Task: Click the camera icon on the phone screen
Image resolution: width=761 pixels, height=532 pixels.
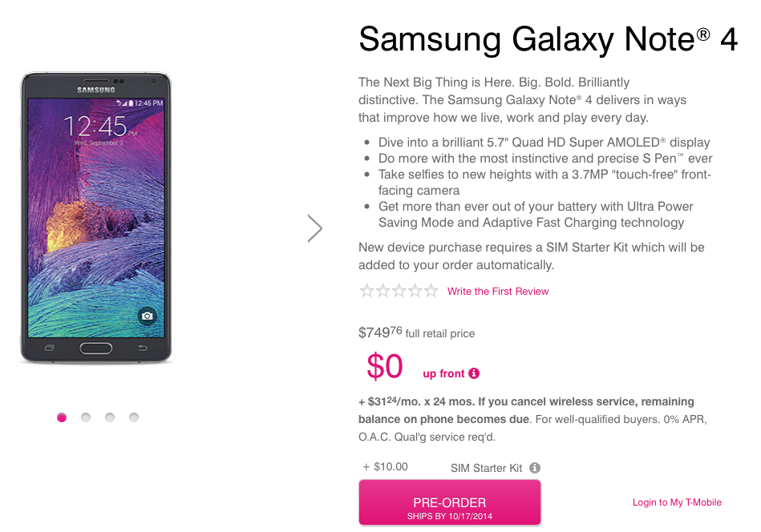Action: [x=147, y=316]
